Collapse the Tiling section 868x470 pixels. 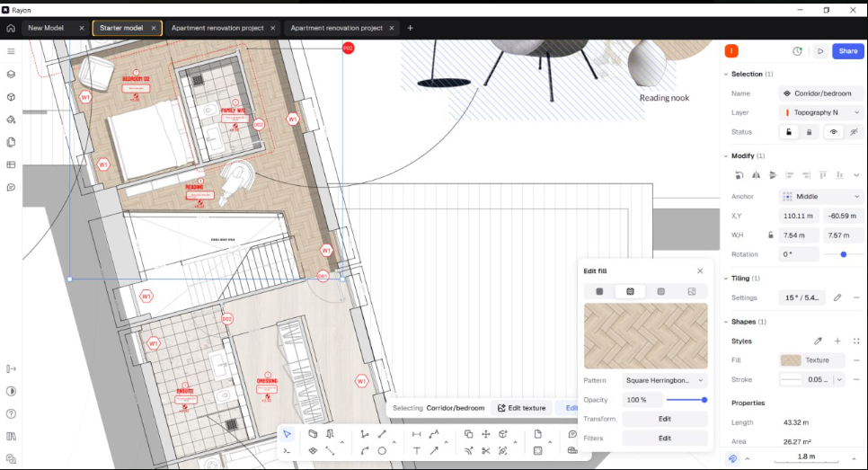click(726, 279)
